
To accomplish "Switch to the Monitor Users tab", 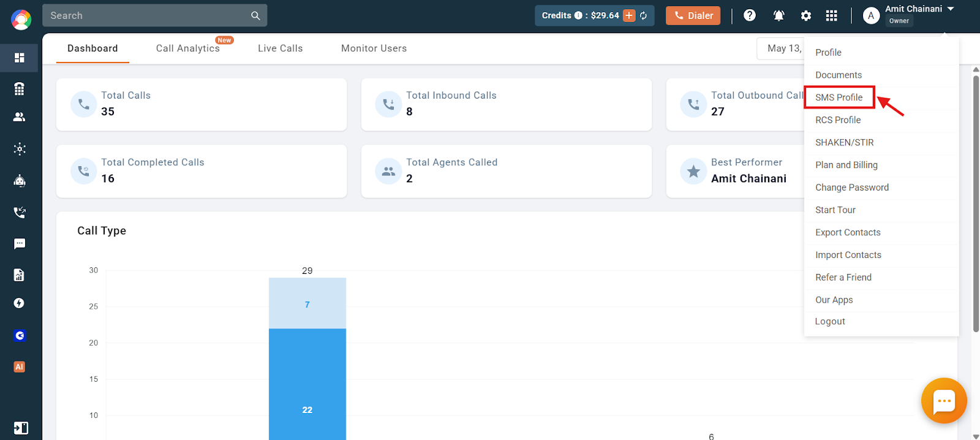I will 374,48.
